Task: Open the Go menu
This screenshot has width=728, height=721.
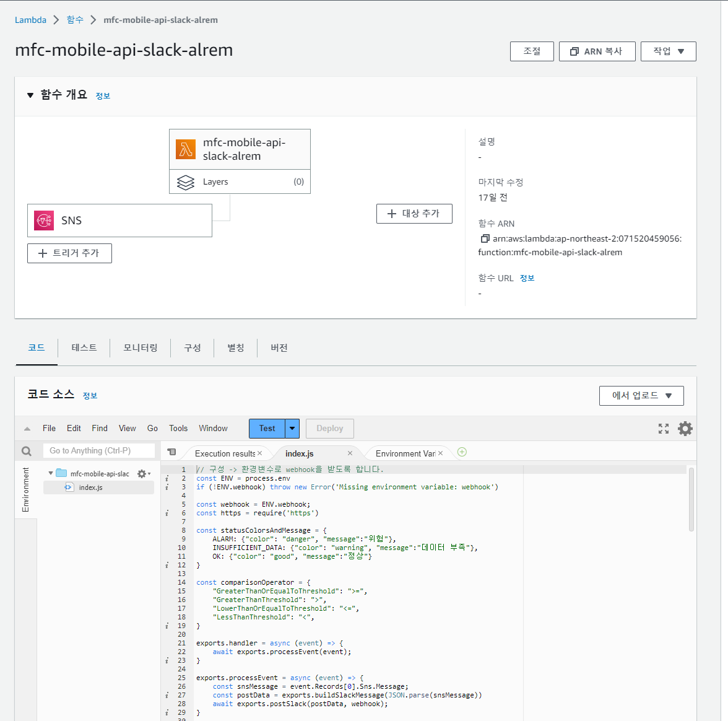Action: pos(152,429)
